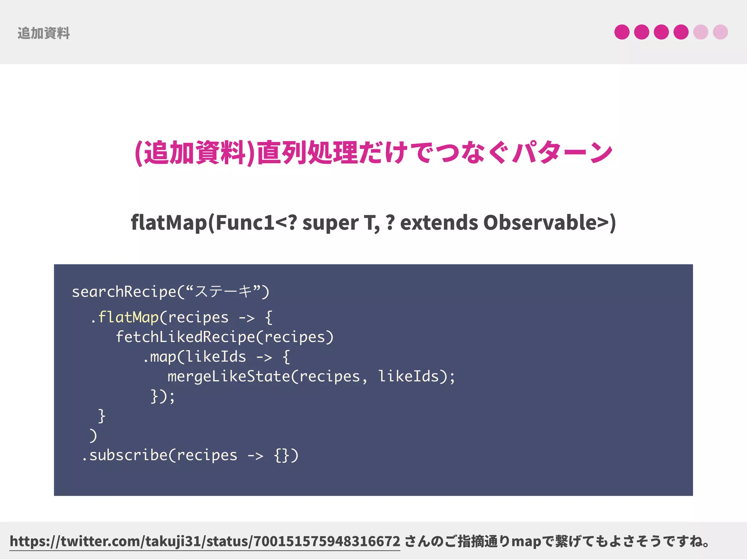Click the .subscribe(recipes -> {}) code line
Screen dimensions: 747x560
[190, 455]
